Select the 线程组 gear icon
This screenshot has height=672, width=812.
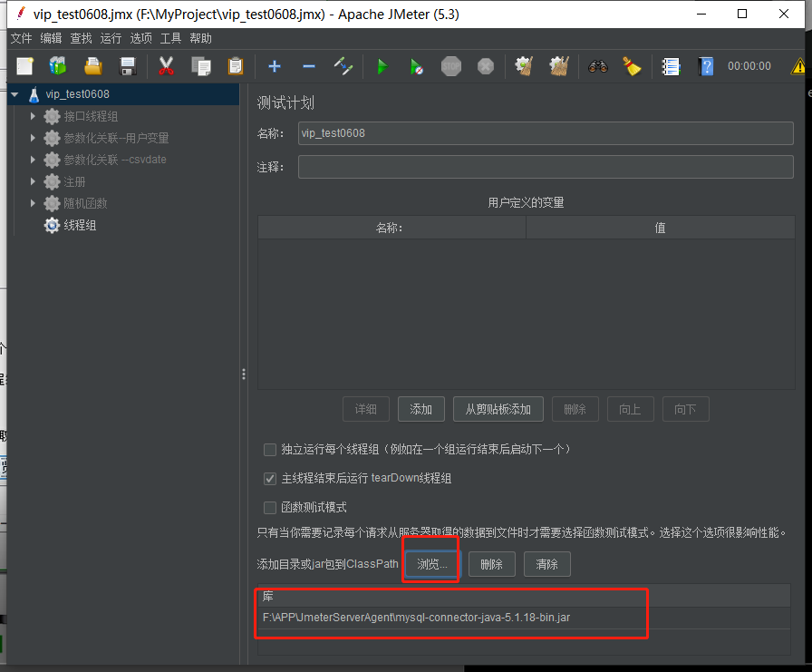[x=52, y=226]
